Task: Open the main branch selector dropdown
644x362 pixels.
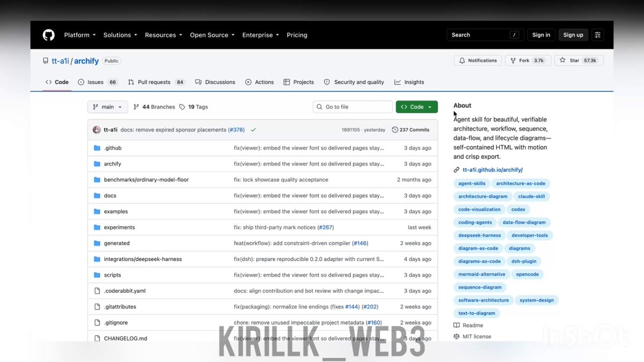Action: (x=108, y=107)
